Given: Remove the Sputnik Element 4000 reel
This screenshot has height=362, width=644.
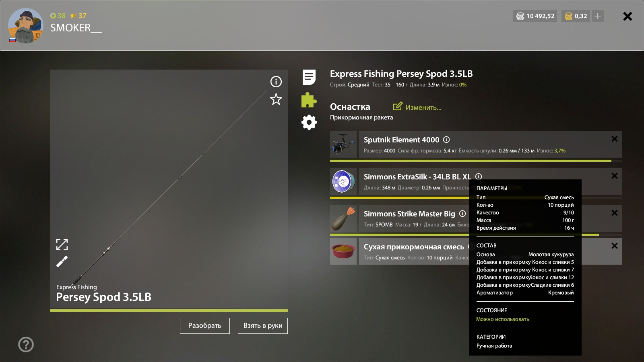Looking at the screenshot, I should click(x=615, y=139).
